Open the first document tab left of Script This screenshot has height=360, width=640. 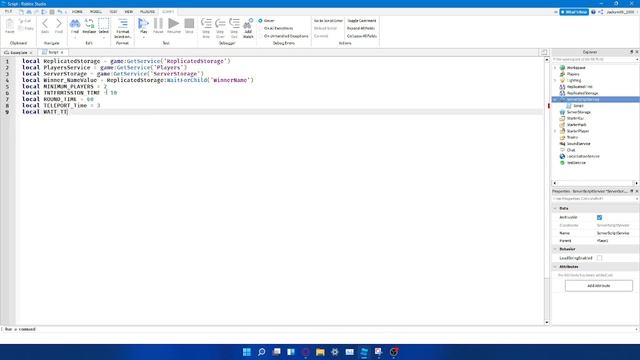(18, 53)
